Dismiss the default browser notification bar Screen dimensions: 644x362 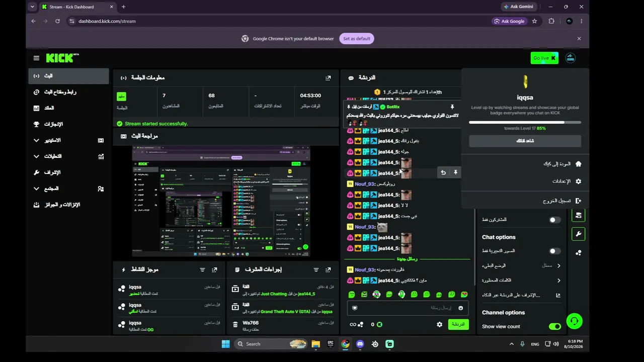pos(579,39)
